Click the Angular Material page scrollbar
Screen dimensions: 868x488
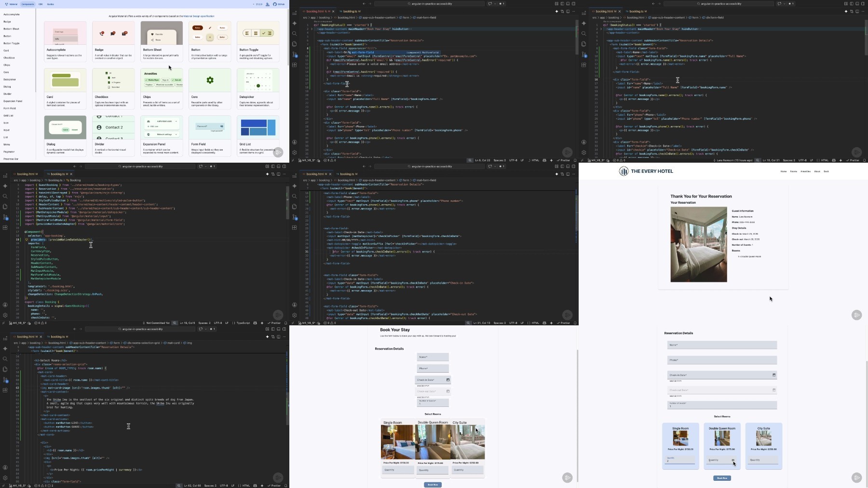pos(288,38)
